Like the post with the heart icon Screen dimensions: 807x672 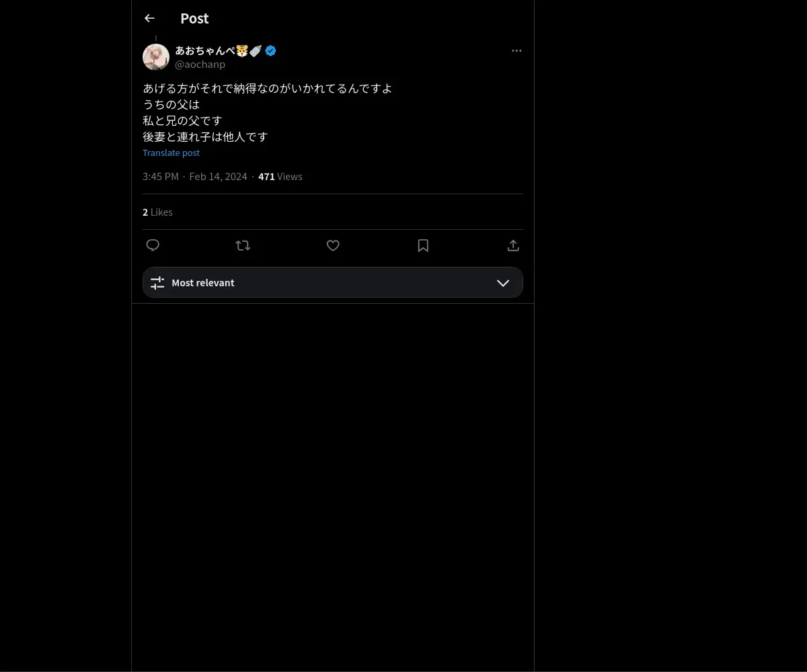pyautogui.click(x=333, y=245)
